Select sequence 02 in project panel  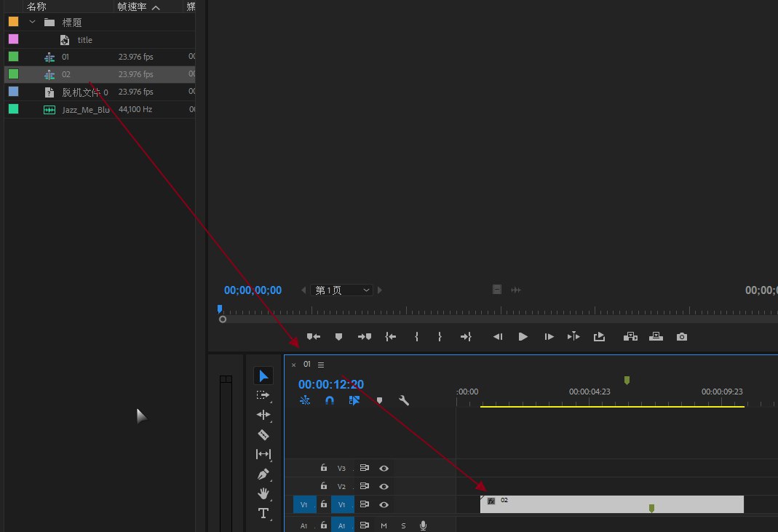(x=66, y=74)
